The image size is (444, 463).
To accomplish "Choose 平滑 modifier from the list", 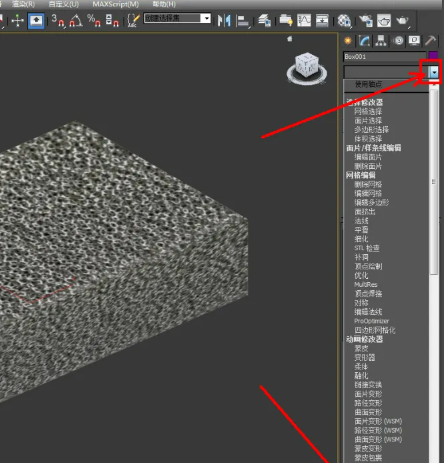I will (x=361, y=230).
